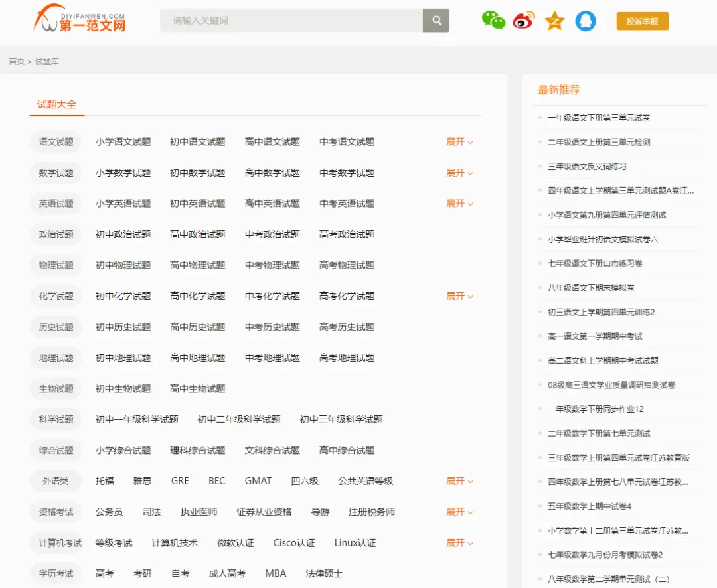The image size is (717, 588).
Task: Open 七年级数学九月份月考模拟试卷2
Action: click(605, 555)
